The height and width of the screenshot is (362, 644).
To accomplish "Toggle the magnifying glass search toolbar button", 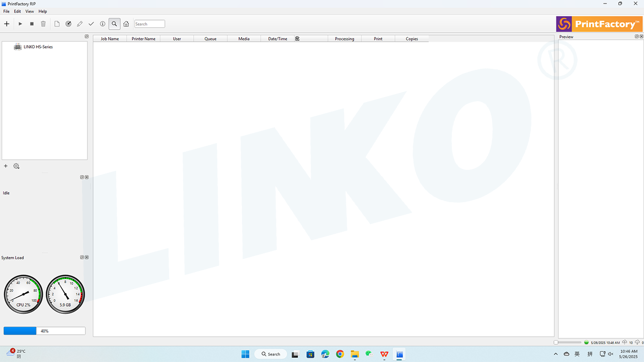I will pyautogui.click(x=114, y=24).
